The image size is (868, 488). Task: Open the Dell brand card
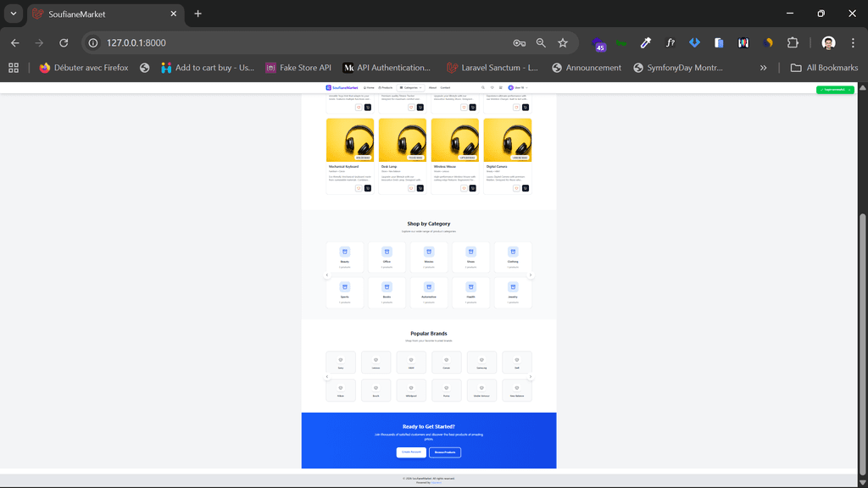[517, 363]
